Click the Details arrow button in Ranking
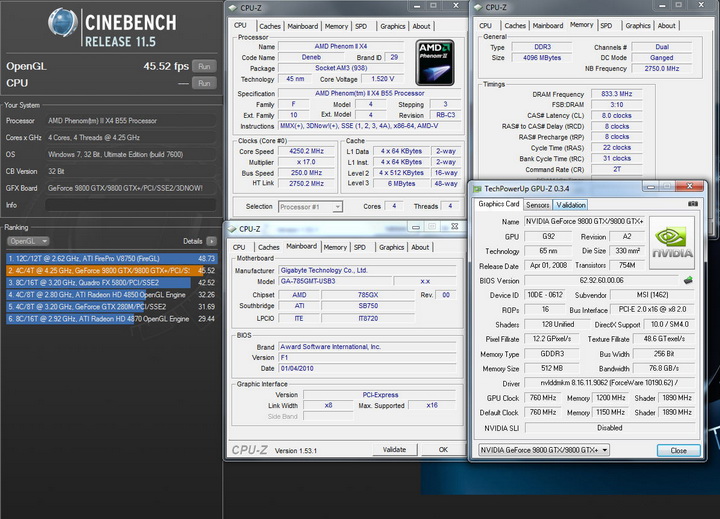The image size is (720, 519). (x=212, y=241)
